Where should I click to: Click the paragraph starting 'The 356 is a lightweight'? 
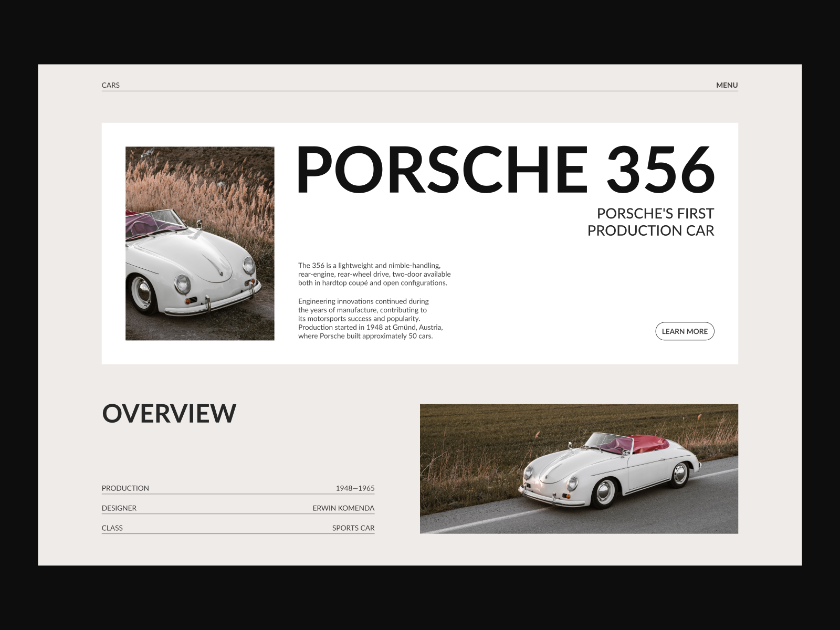click(x=374, y=274)
